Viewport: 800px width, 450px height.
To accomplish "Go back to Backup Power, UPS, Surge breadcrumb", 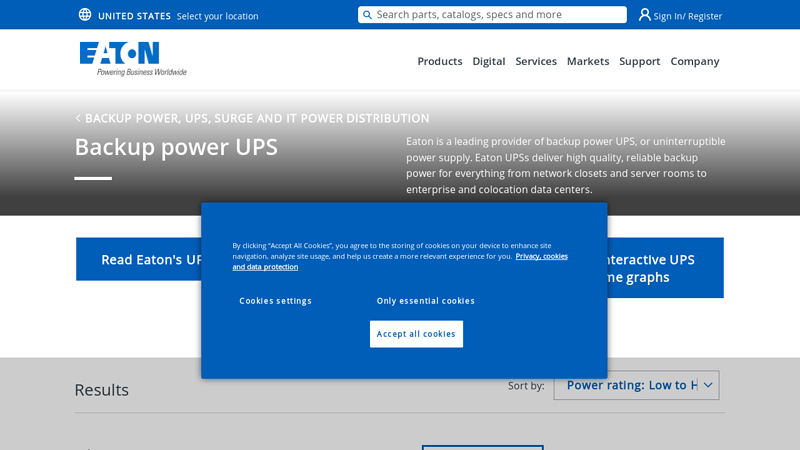I will 257,118.
